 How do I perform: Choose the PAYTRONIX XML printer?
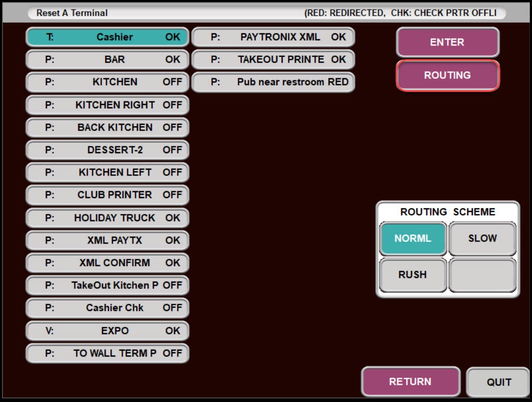pos(273,37)
